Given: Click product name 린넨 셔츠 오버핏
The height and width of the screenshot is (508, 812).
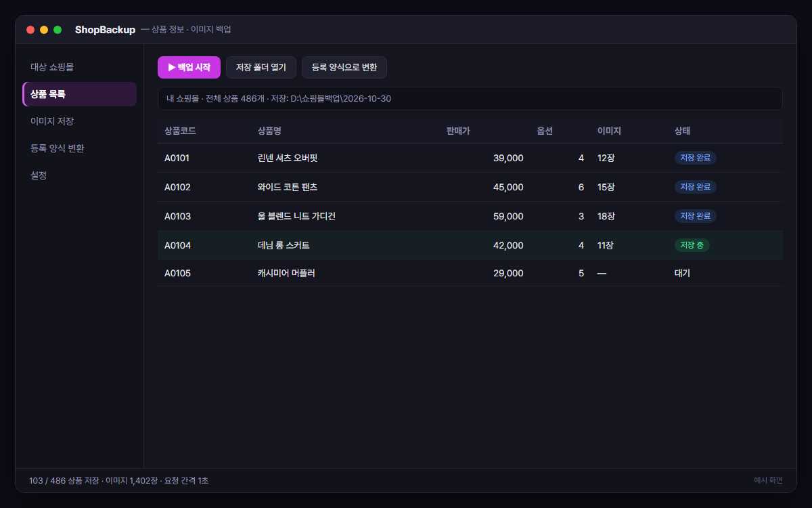Looking at the screenshot, I should click(x=288, y=158).
